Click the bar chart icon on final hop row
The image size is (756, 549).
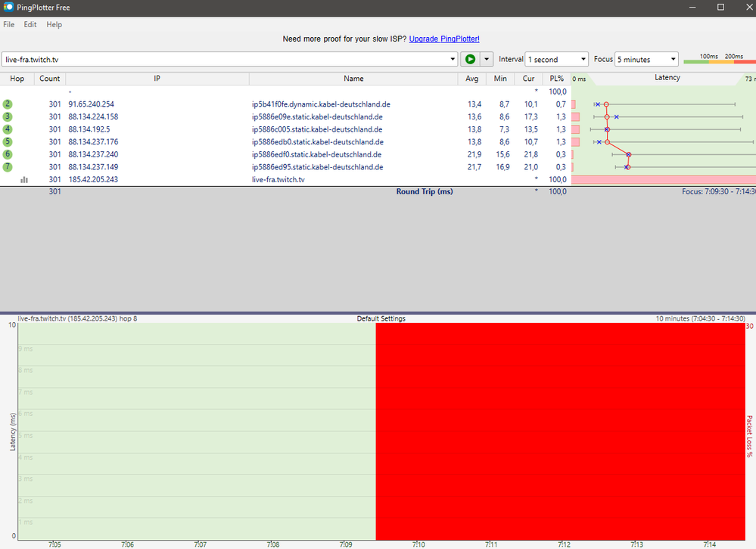click(x=24, y=180)
